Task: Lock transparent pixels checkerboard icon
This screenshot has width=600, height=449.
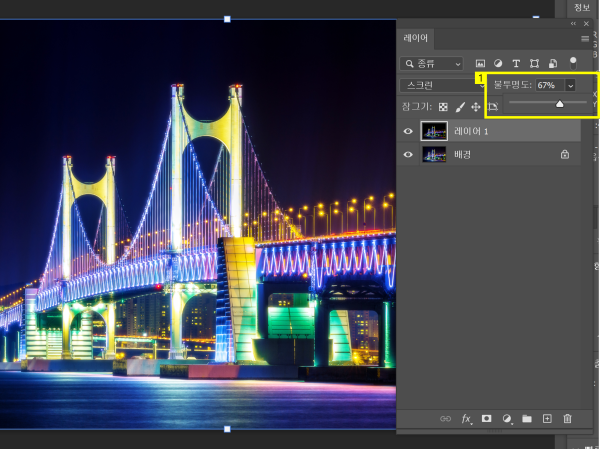Action: point(444,106)
